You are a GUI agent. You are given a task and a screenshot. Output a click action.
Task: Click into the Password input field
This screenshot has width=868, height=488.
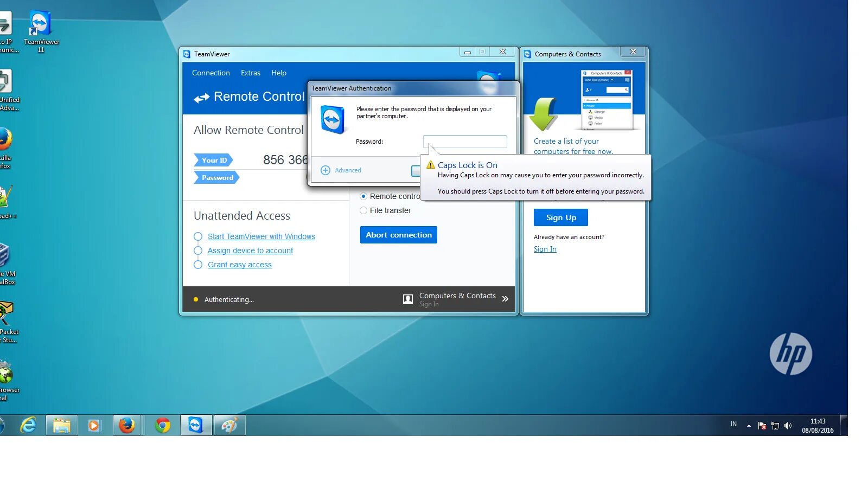(465, 142)
